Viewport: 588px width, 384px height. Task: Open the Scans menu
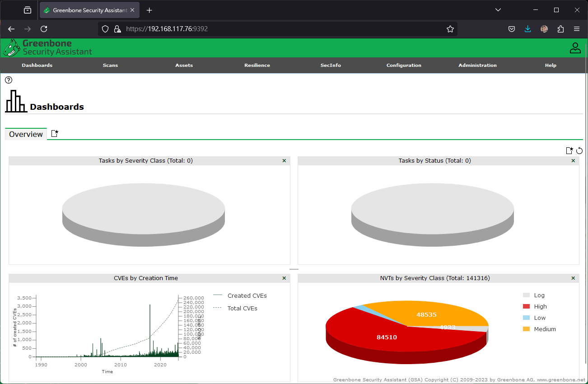(x=110, y=65)
